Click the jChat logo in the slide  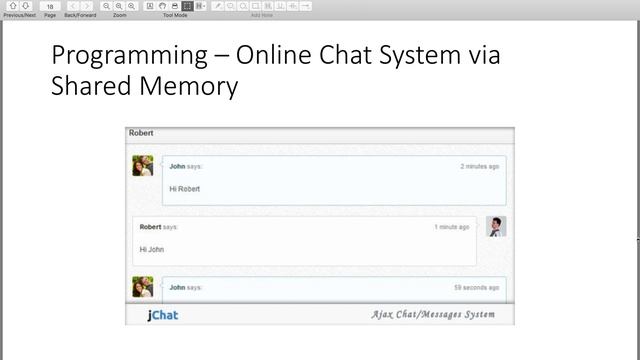point(163,315)
